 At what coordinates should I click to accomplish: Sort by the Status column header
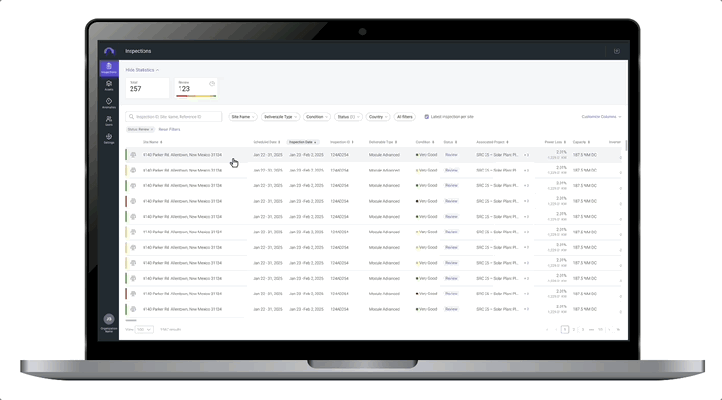pyautogui.click(x=450, y=142)
